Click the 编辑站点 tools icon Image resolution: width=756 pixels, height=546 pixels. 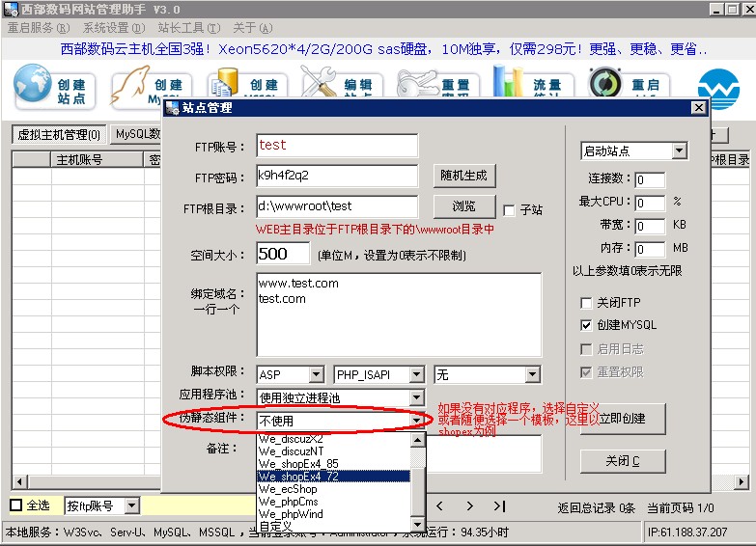click(322, 83)
